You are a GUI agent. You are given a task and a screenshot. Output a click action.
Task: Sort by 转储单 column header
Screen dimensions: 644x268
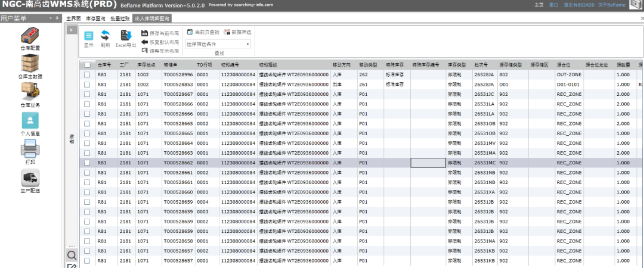[178, 65]
